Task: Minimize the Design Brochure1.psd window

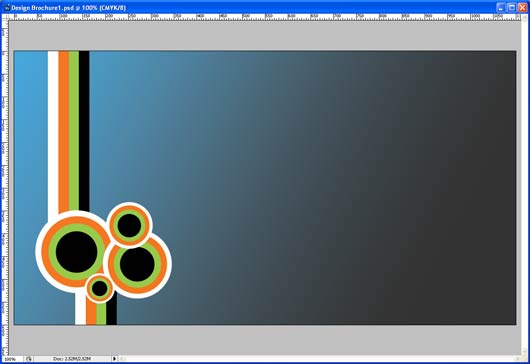Action: [501, 7]
